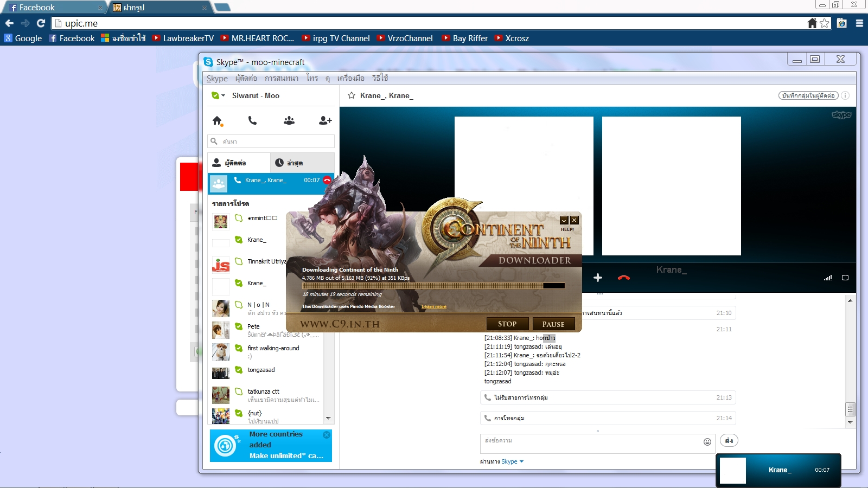Check the call quality signal icon
The height and width of the screenshot is (488, 868).
click(828, 278)
